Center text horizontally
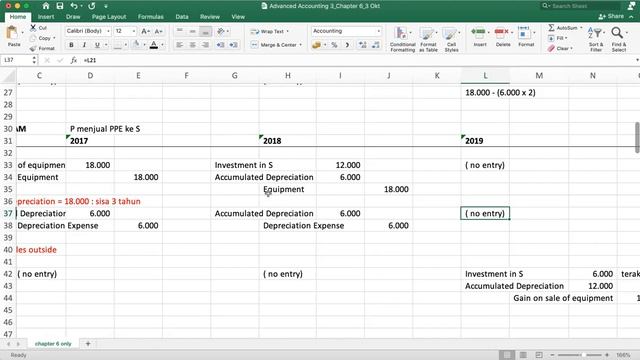Screen dimensions: 640x360 click(193, 45)
